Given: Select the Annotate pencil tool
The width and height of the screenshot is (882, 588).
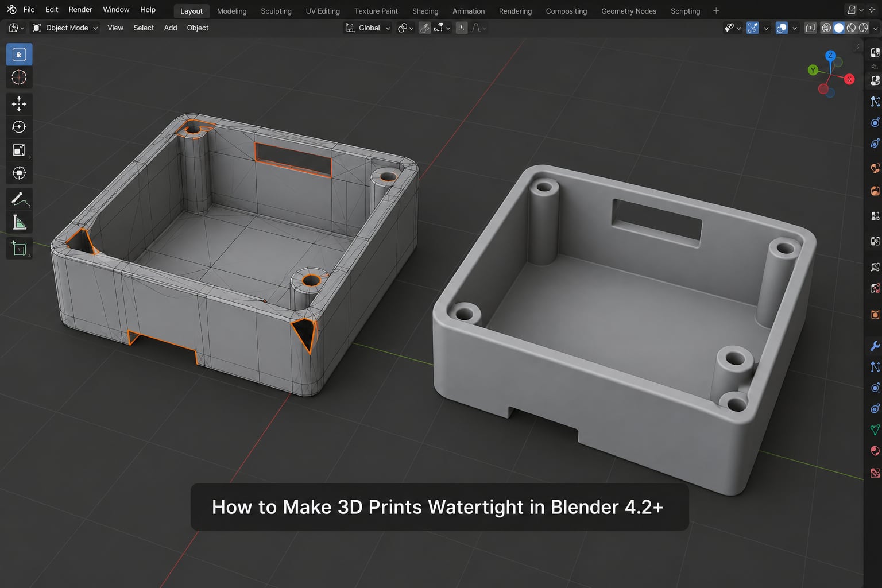Looking at the screenshot, I should 19,199.
